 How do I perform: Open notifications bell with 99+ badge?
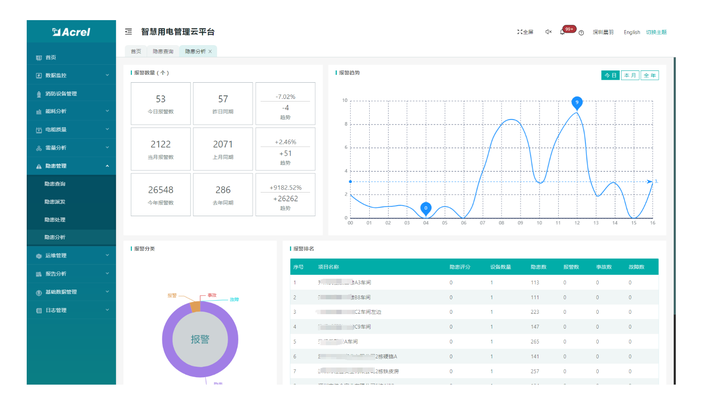(x=564, y=32)
